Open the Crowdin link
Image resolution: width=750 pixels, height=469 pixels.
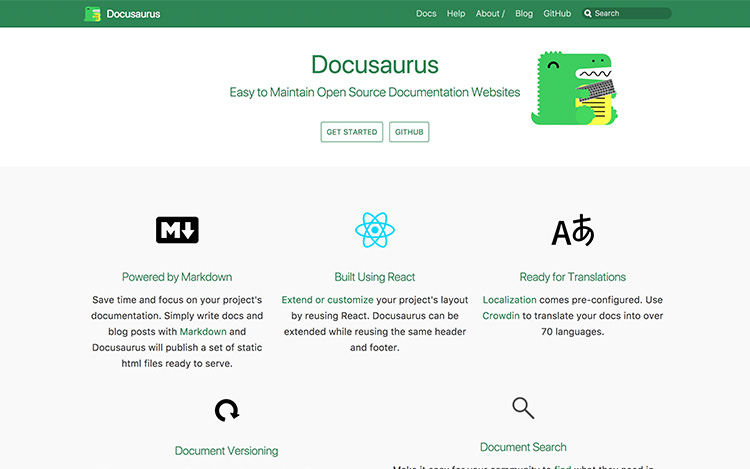click(x=501, y=316)
